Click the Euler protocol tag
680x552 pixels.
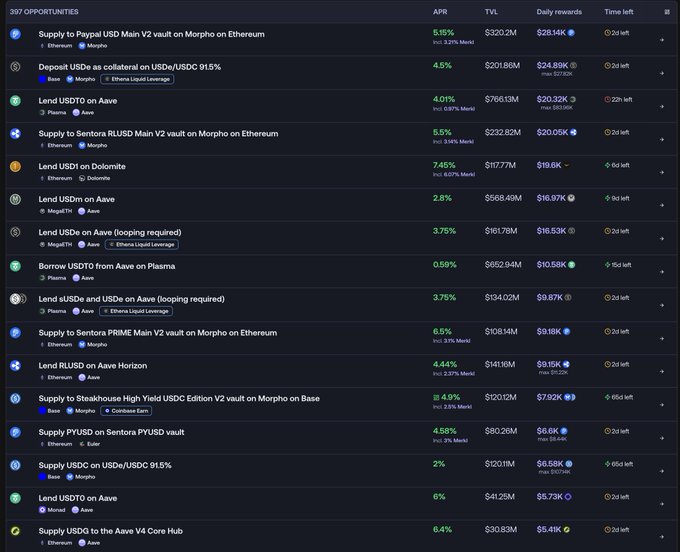coord(90,444)
